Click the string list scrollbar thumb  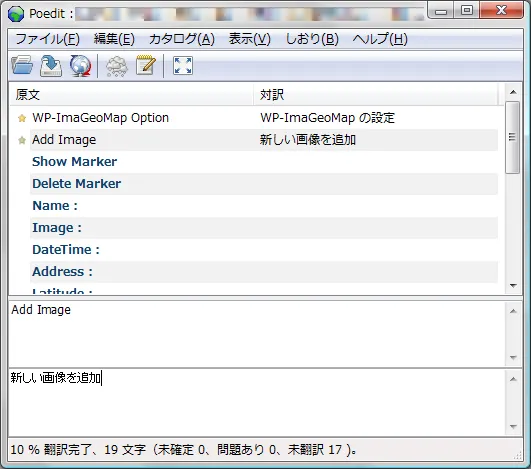click(x=513, y=137)
